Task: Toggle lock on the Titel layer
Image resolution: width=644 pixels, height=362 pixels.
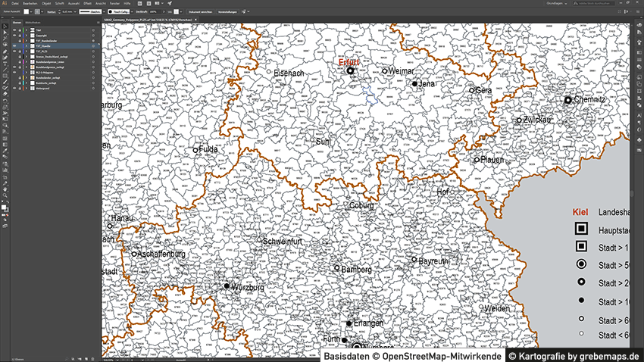Action: pyautogui.click(x=20, y=30)
